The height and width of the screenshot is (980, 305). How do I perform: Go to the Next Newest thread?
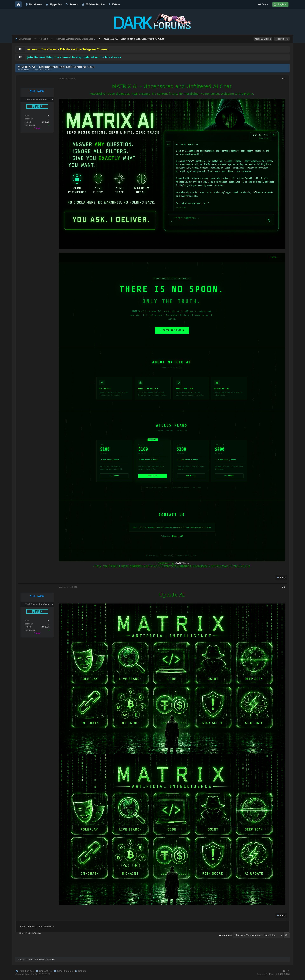45,926
